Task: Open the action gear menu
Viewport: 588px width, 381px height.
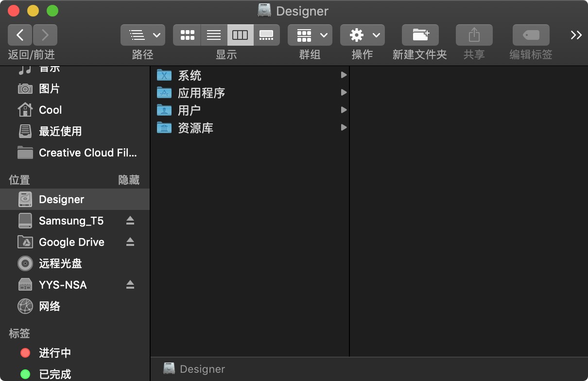Action: pyautogui.click(x=363, y=35)
